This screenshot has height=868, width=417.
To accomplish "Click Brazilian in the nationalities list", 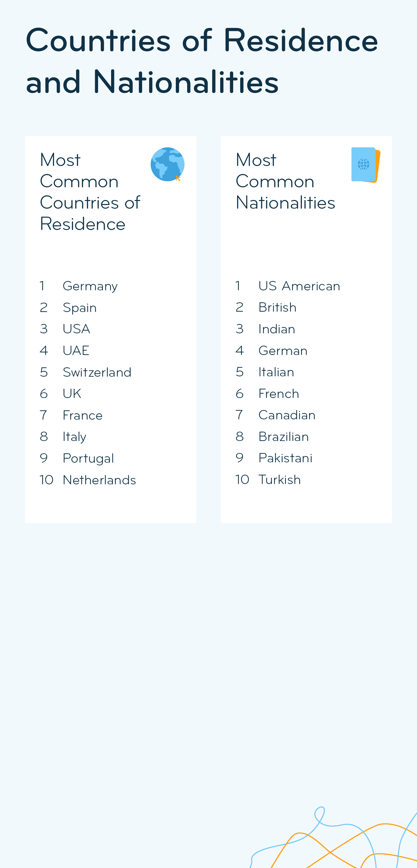I will click(x=283, y=437).
